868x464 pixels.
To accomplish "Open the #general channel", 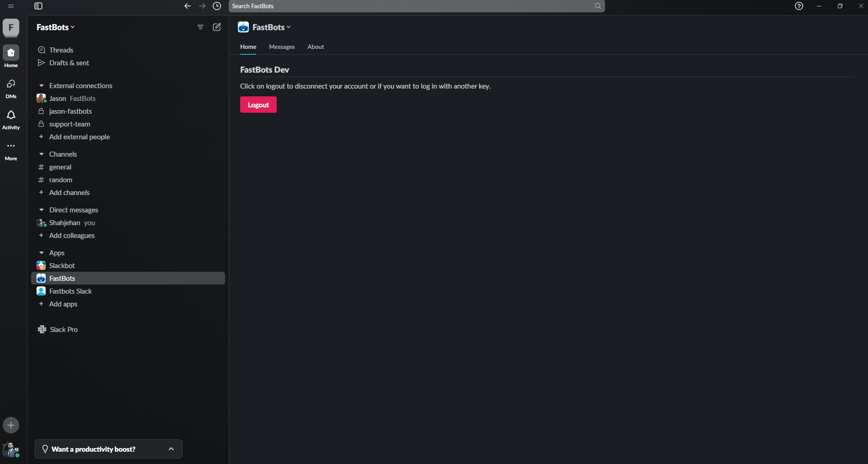I will (128, 167).
